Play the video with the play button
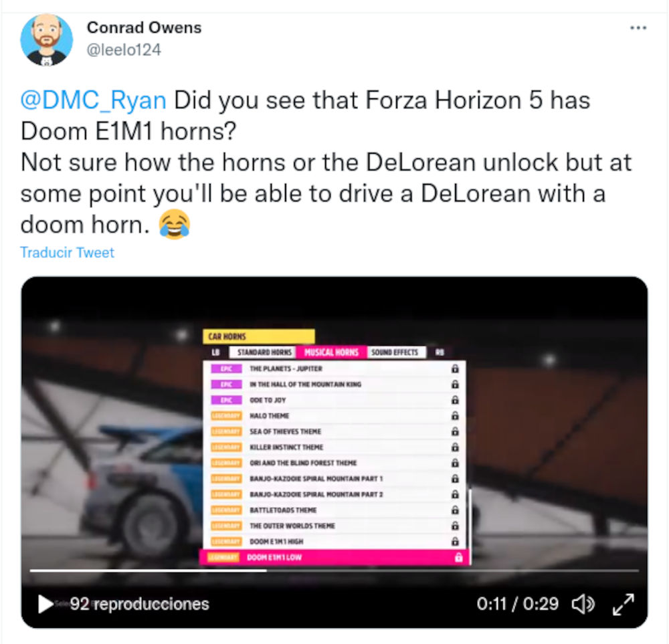 click(x=45, y=604)
